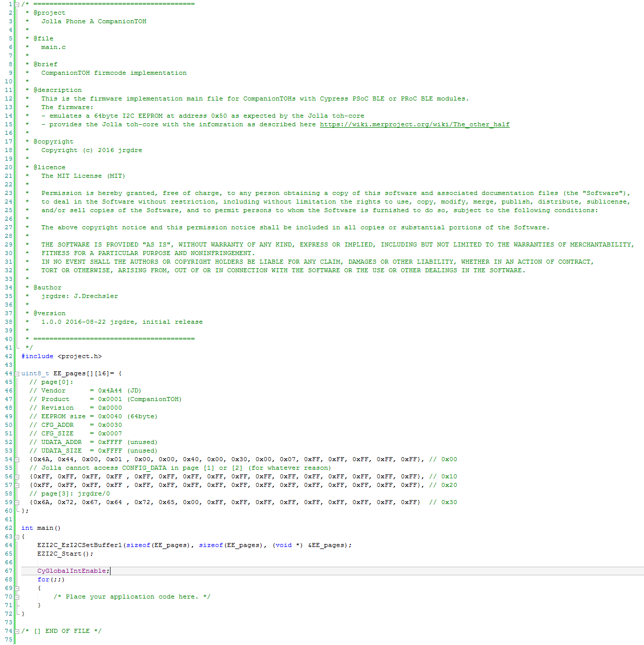Click 'int main()' function declaration
Screen dimensions: 644x645
coord(41,528)
